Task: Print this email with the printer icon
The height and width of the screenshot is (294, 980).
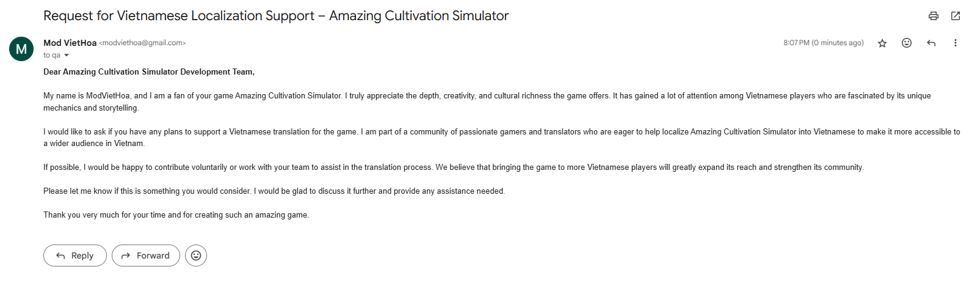Action: 933,16
